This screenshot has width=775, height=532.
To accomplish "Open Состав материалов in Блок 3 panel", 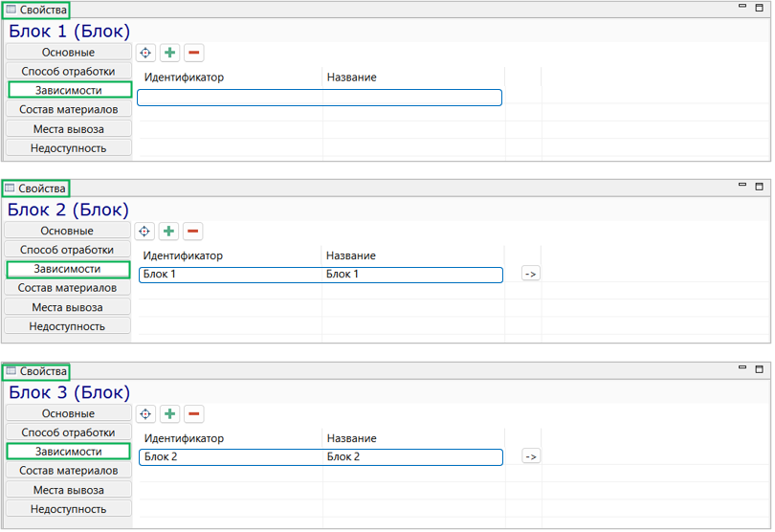I will pos(69,470).
